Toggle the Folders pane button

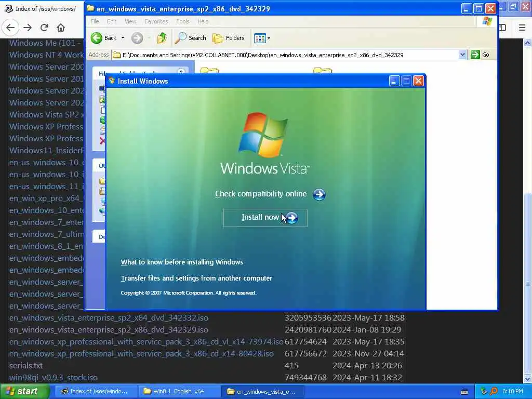(x=229, y=38)
